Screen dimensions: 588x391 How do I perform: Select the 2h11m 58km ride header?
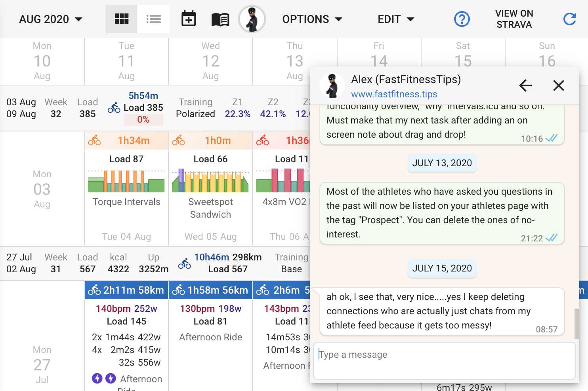tap(126, 290)
